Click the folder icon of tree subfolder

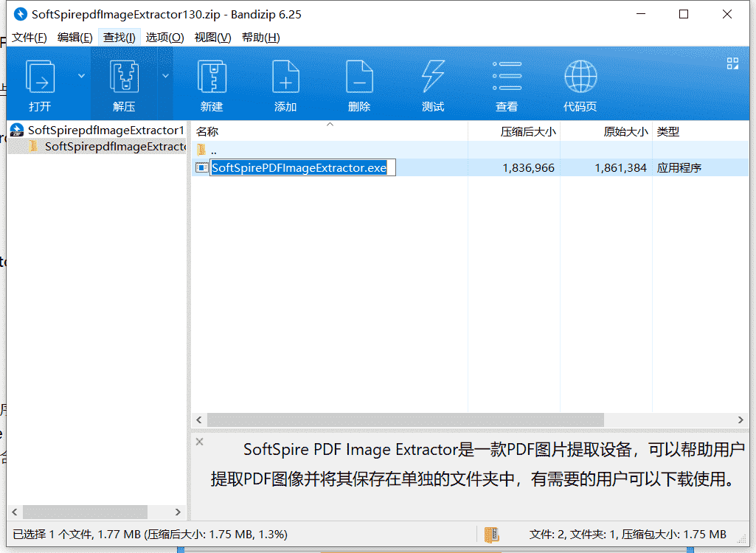(x=33, y=146)
